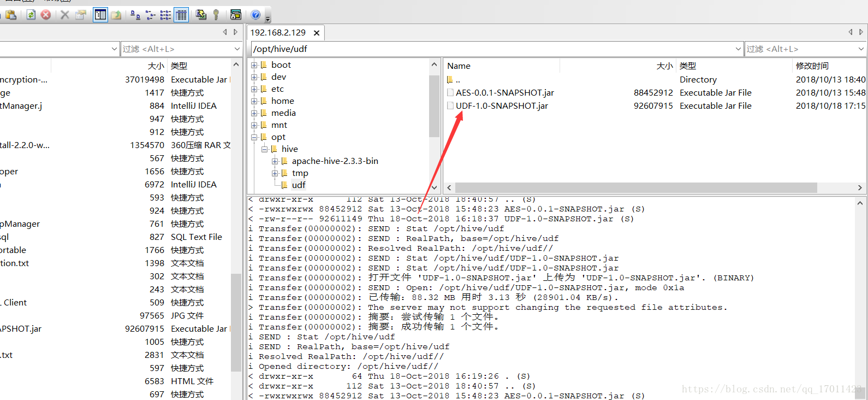Open the remote filter dropdown arrow
This screenshot has width=868, height=400.
pyautogui.click(x=861, y=49)
